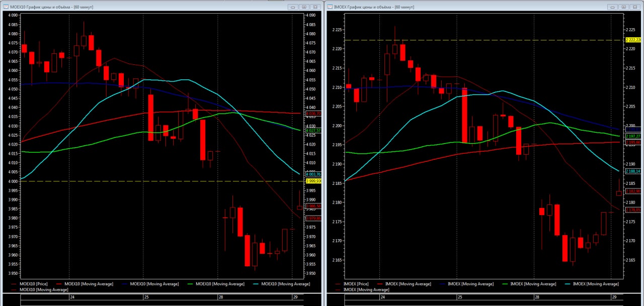The height and width of the screenshot is (306, 644).
Task: Close the MOEX10 chart window
Action: click(315, 7)
